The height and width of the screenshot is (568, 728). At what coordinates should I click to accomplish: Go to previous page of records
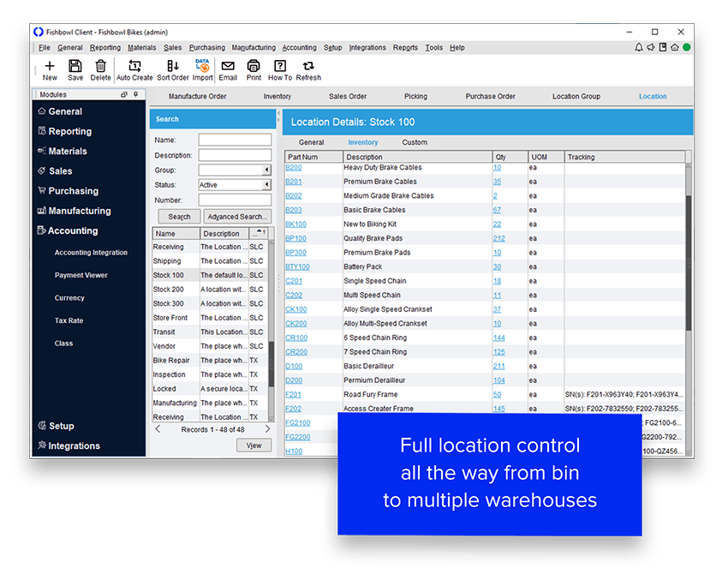[x=158, y=429]
